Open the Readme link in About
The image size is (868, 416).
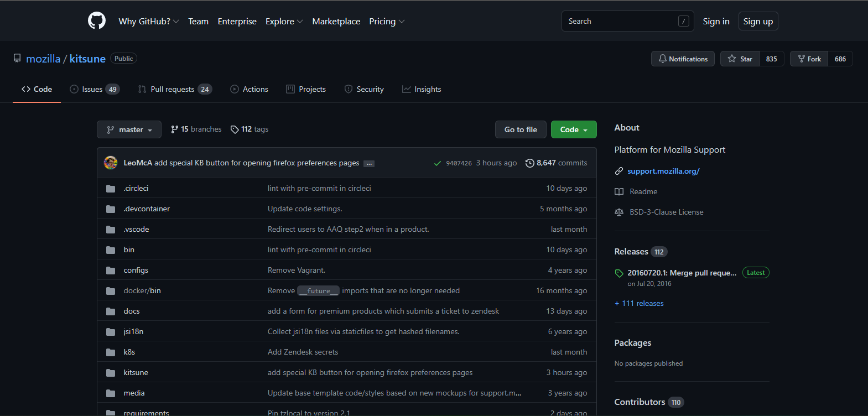(x=643, y=191)
